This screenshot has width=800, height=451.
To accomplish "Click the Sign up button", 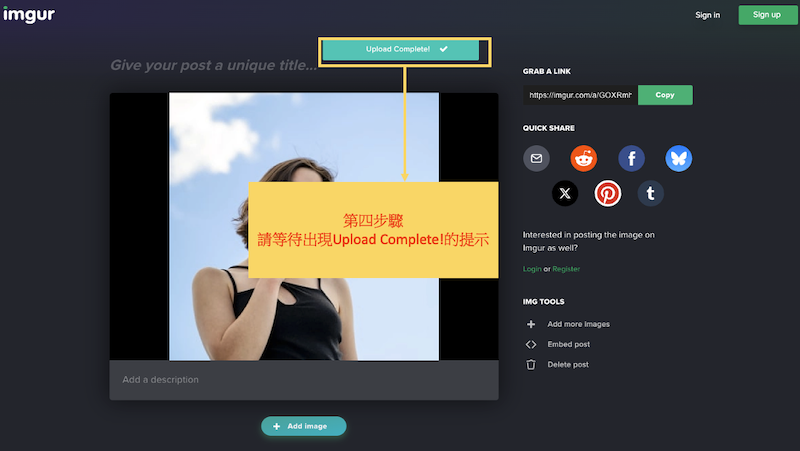I will tap(766, 15).
